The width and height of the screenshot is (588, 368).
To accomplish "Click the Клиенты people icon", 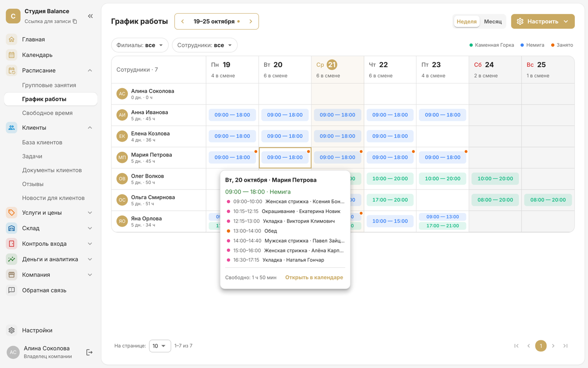I will pyautogui.click(x=12, y=128).
